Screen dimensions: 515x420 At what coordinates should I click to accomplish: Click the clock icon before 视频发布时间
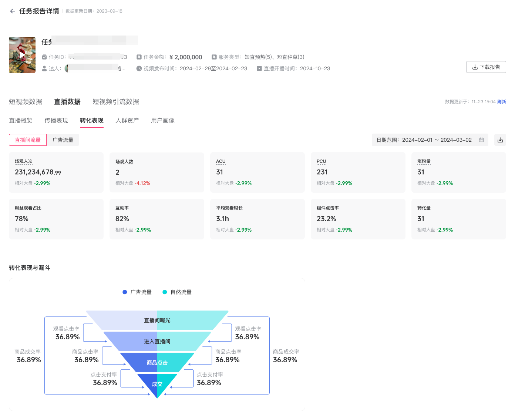coord(139,68)
